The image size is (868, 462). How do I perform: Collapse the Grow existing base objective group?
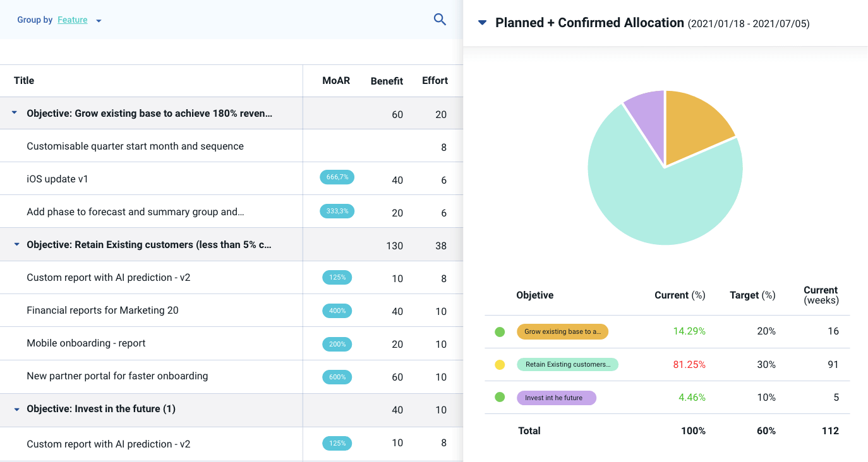tap(15, 113)
